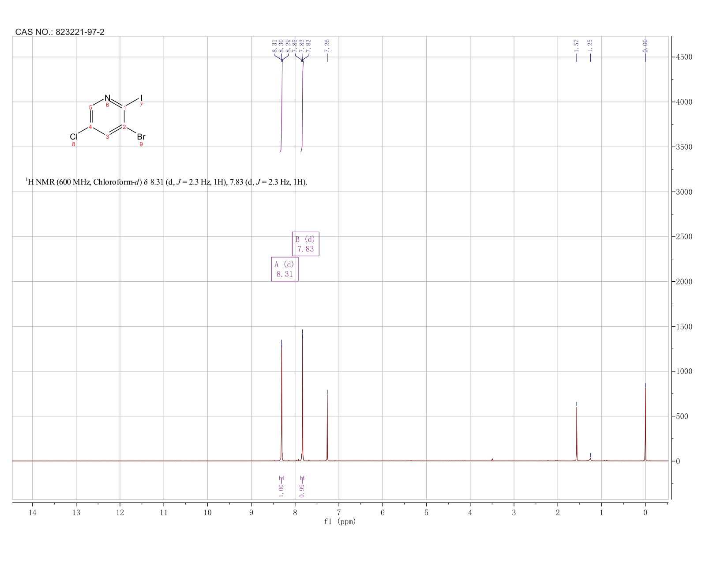Click the 3500 intensity axis label
Image resolution: width=728 pixels, height=563 pixels.
683,147
